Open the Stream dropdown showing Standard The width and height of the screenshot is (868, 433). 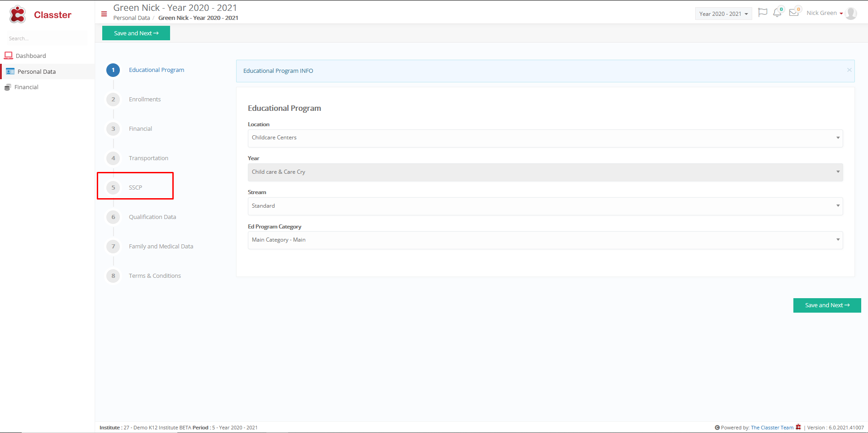pyautogui.click(x=545, y=206)
